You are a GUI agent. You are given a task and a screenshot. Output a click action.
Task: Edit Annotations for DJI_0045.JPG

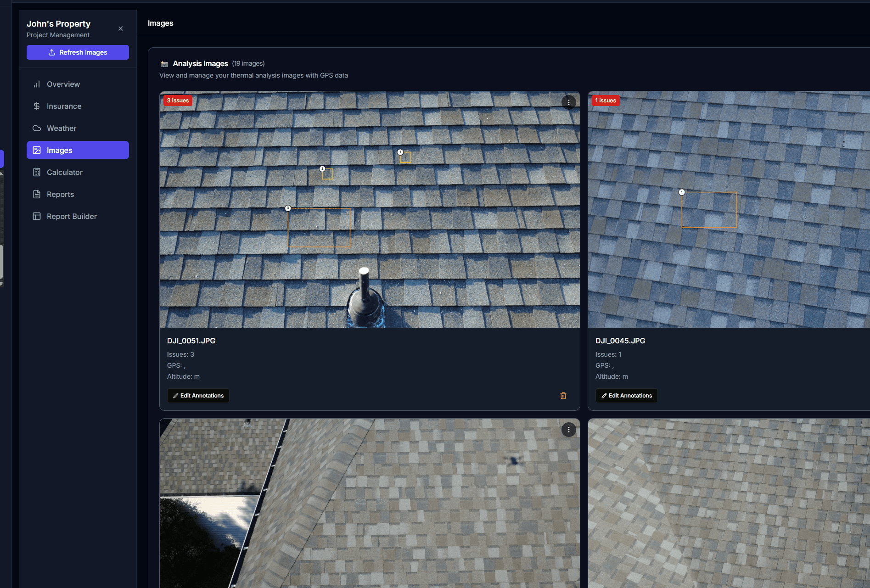(x=627, y=396)
